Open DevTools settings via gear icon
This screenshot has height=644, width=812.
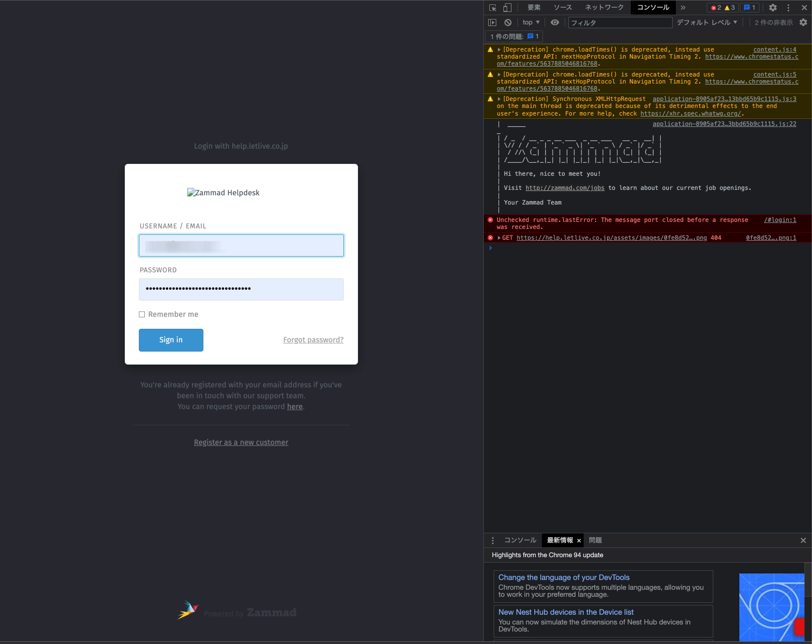pyautogui.click(x=772, y=8)
